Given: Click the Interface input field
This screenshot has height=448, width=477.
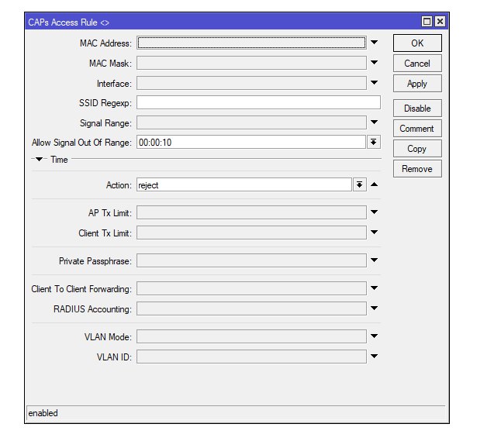Looking at the screenshot, I should 251,83.
